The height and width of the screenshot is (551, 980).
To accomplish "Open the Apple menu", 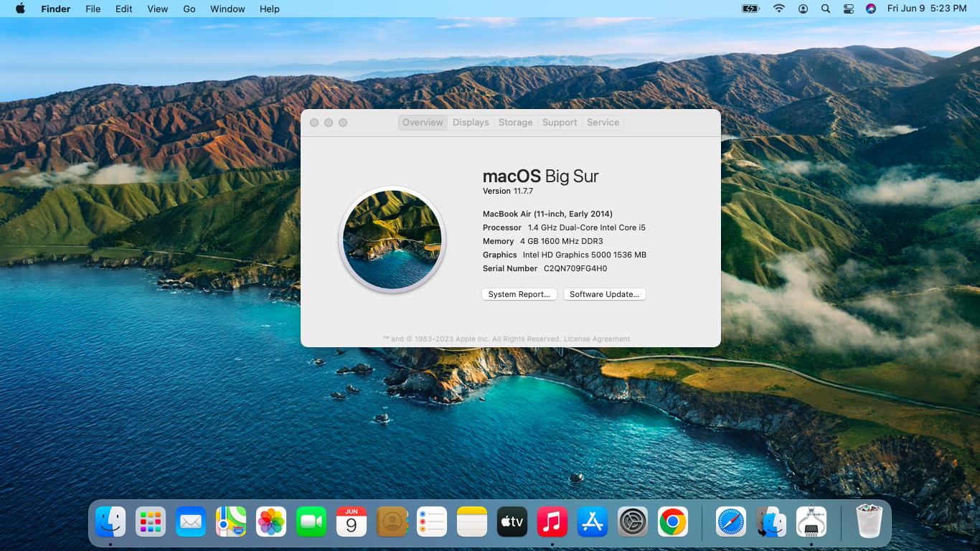I will tap(20, 9).
